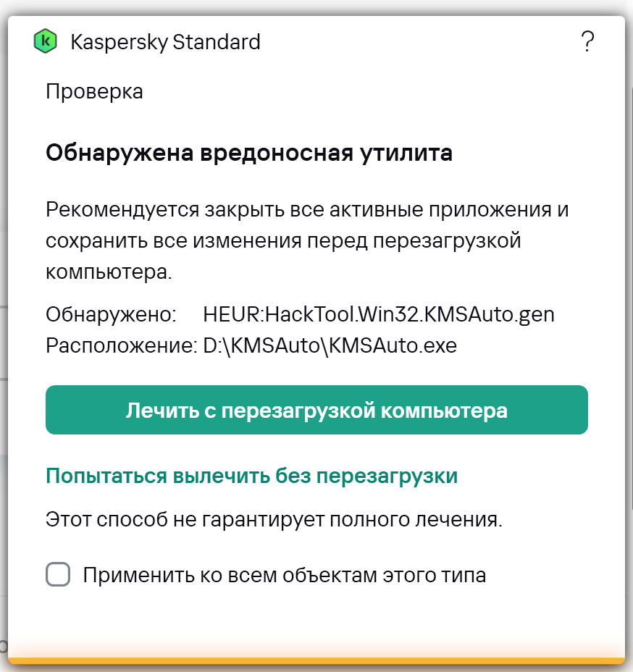Enable the apply-to-all-objects checkbox
Screen dimensions: 633x672
[58, 575]
